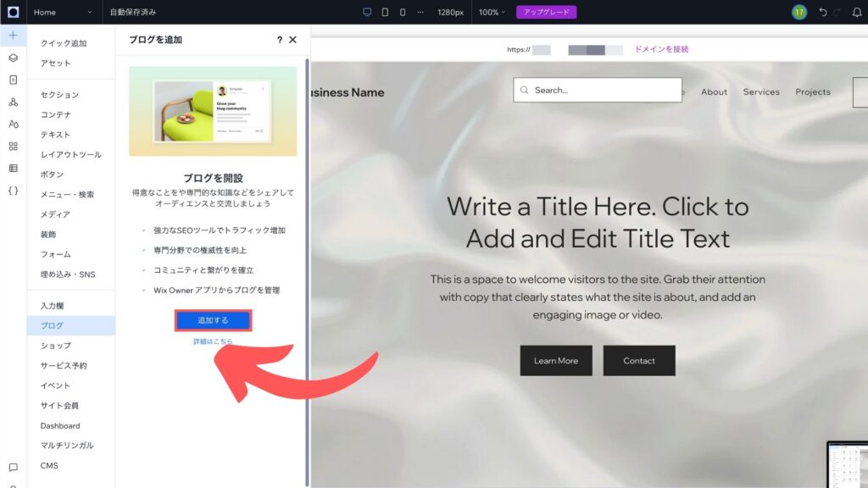Viewport: 868px width, 488px height.
Task: Select サービス予約 category
Action: click(63, 365)
